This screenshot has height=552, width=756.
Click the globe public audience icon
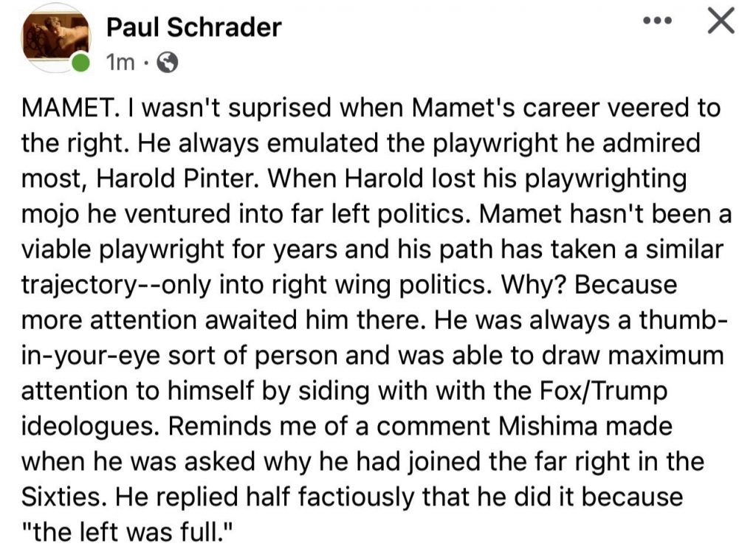[x=169, y=64]
